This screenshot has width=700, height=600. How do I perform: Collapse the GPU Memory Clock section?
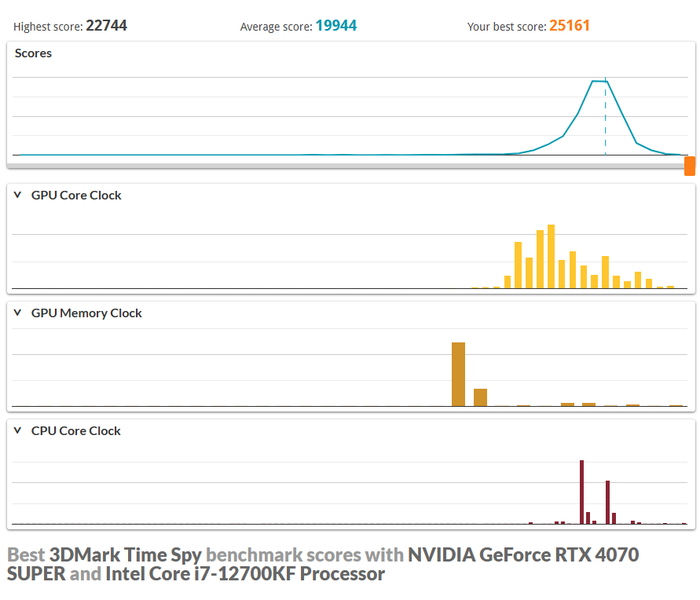tap(17, 313)
